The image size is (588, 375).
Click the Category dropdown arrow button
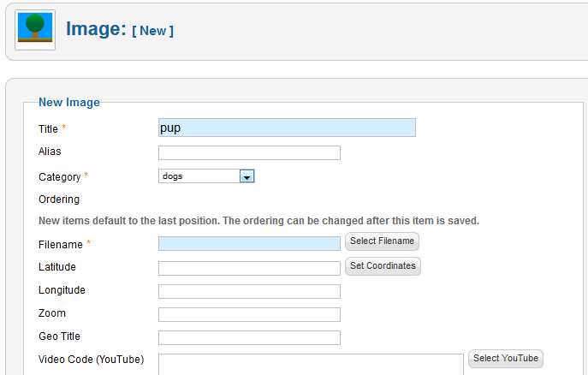point(246,176)
